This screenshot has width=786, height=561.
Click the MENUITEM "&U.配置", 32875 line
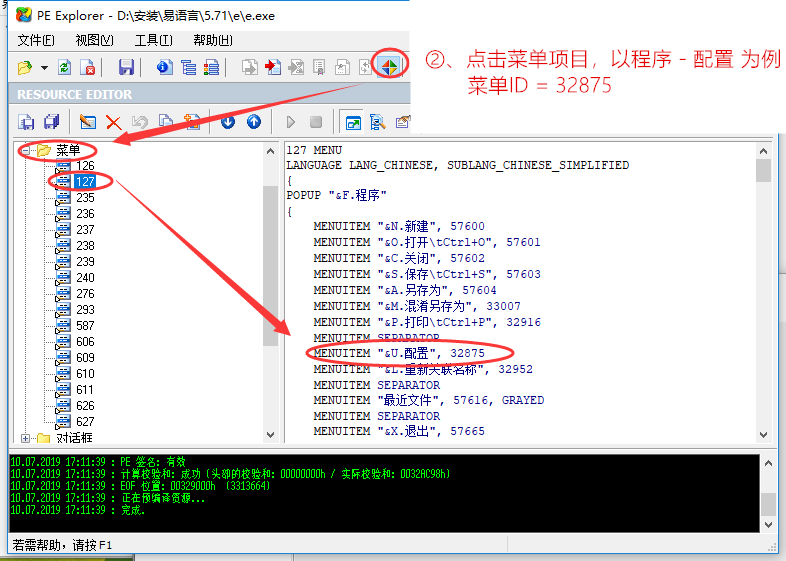[x=398, y=353]
